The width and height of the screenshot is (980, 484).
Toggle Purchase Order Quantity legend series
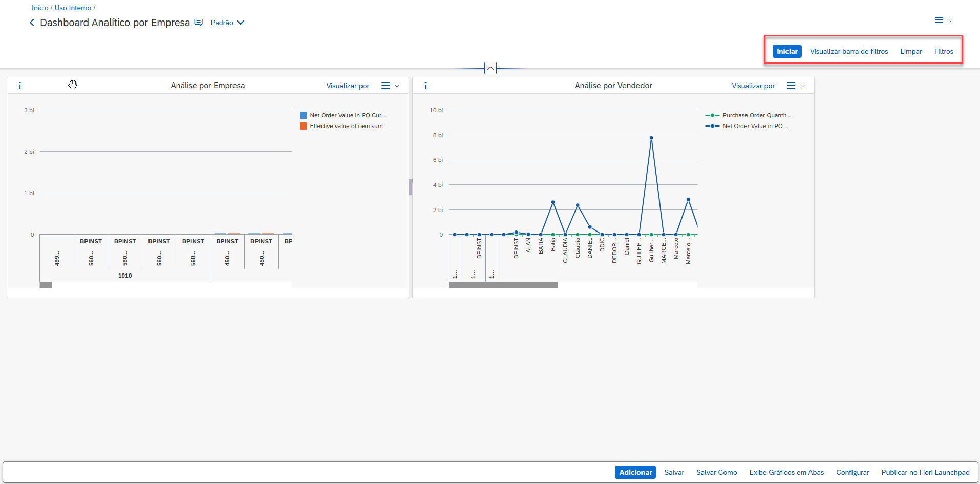[x=756, y=115]
